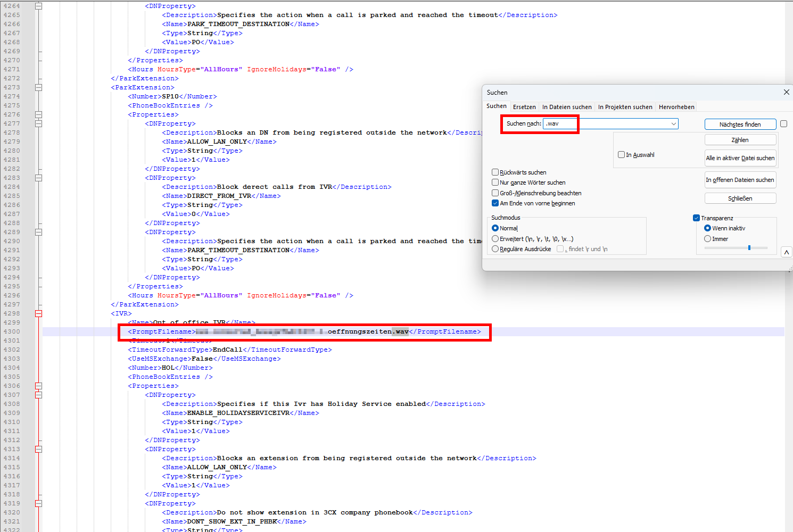Click the PhoneBookEntries tag on line 4305
Image resolution: width=793 pixels, height=532 pixels.
170,377
